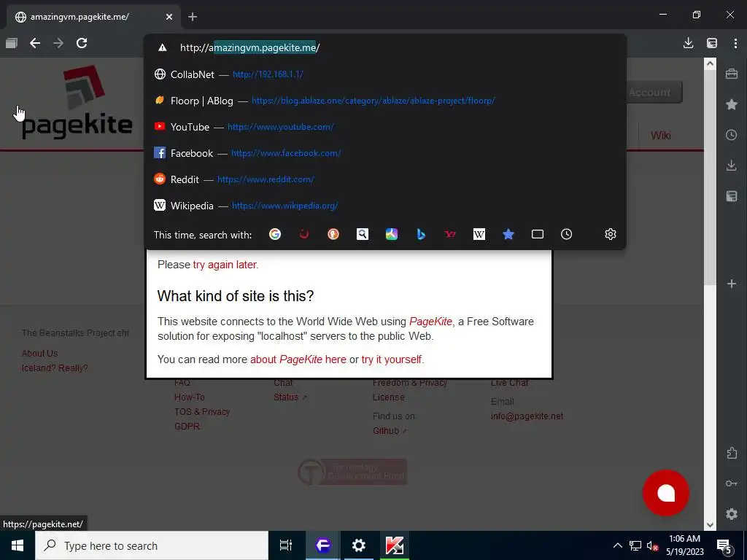Open passwords key icon in sidebar
The height and width of the screenshot is (560, 747).
(732, 483)
